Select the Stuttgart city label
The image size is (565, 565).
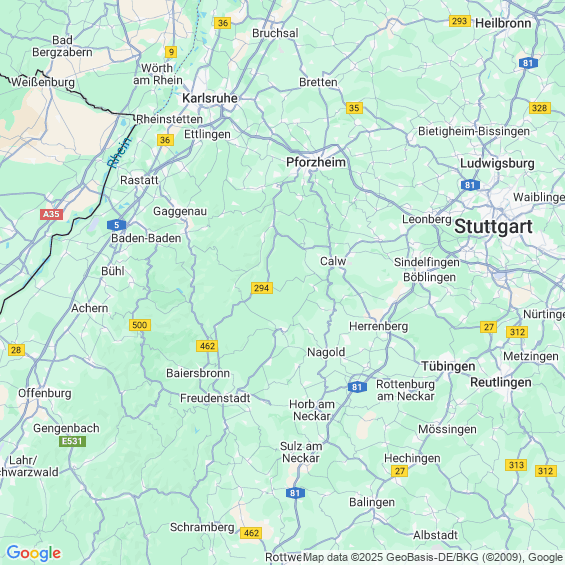493,227
